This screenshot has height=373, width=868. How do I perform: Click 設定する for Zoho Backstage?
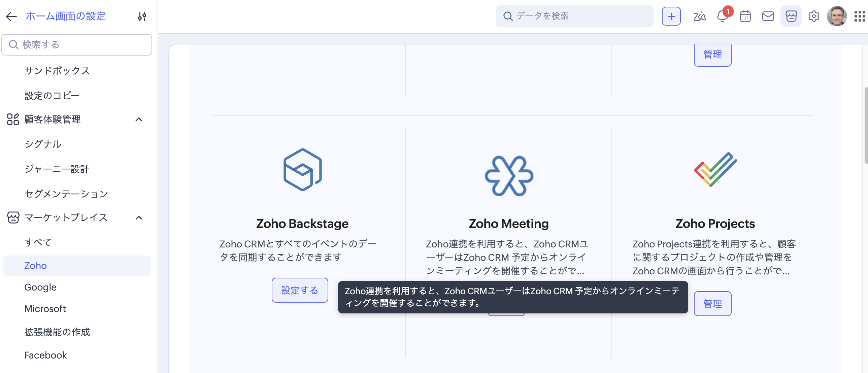tap(300, 290)
